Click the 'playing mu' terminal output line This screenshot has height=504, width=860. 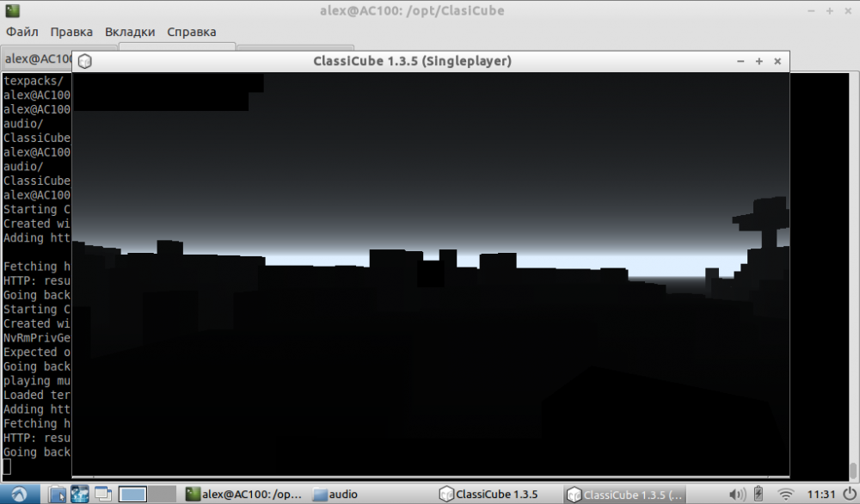coord(37,381)
